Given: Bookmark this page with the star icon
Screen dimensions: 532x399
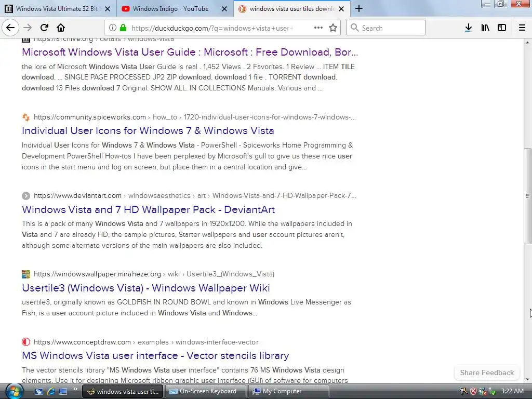Looking at the screenshot, I should (333, 28).
